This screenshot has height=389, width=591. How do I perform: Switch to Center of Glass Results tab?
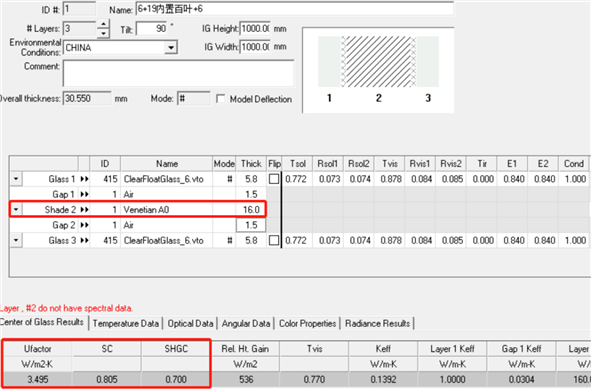click(x=42, y=322)
